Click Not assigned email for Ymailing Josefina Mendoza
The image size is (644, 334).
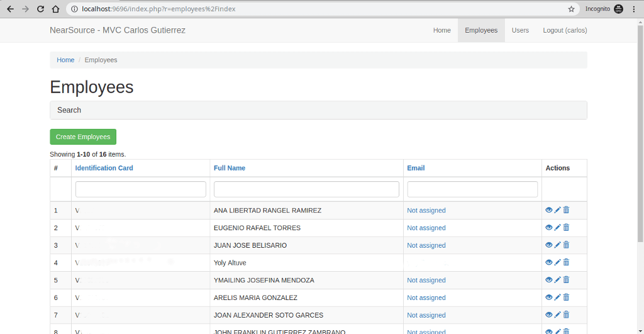pyautogui.click(x=426, y=280)
